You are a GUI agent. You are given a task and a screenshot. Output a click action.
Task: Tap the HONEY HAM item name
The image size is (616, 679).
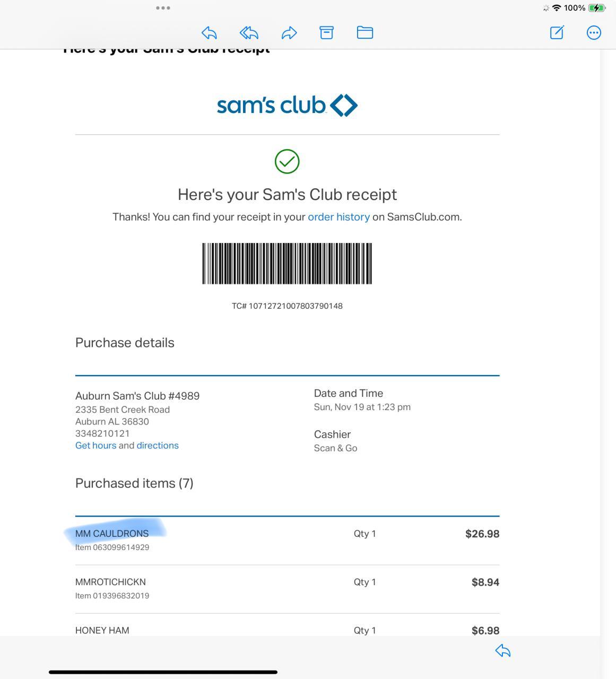102,630
